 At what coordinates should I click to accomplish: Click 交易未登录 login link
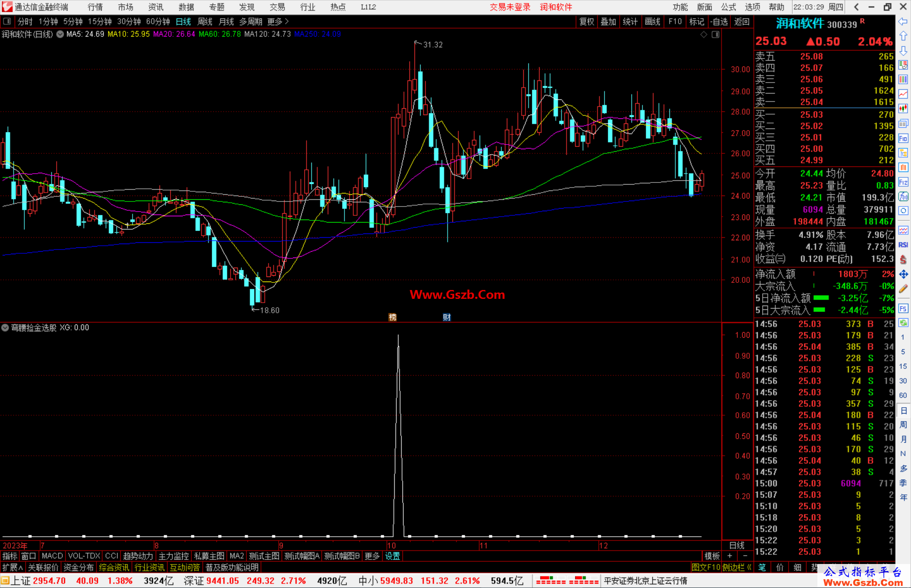point(510,7)
